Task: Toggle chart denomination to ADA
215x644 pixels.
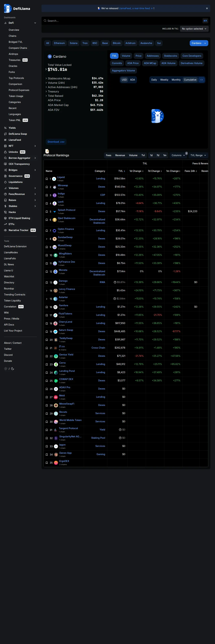Action: [132, 80]
